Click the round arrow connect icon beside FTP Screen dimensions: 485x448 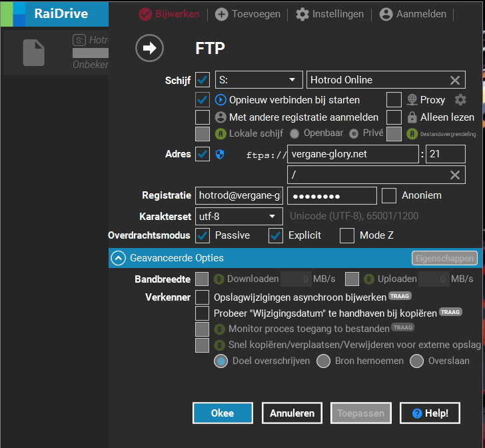[x=149, y=48]
